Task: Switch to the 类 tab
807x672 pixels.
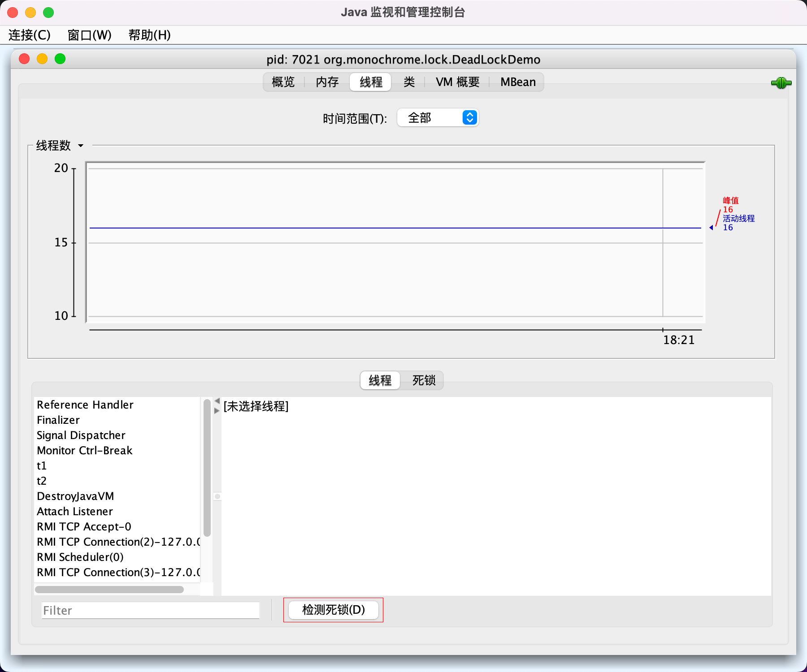Action: [x=409, y=82]
